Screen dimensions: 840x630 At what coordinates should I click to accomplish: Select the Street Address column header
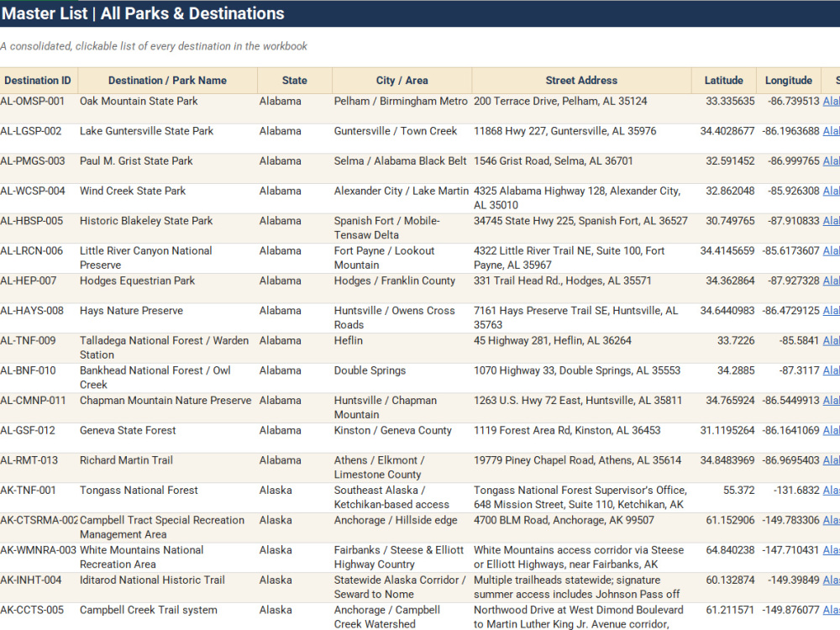[581, 81]
